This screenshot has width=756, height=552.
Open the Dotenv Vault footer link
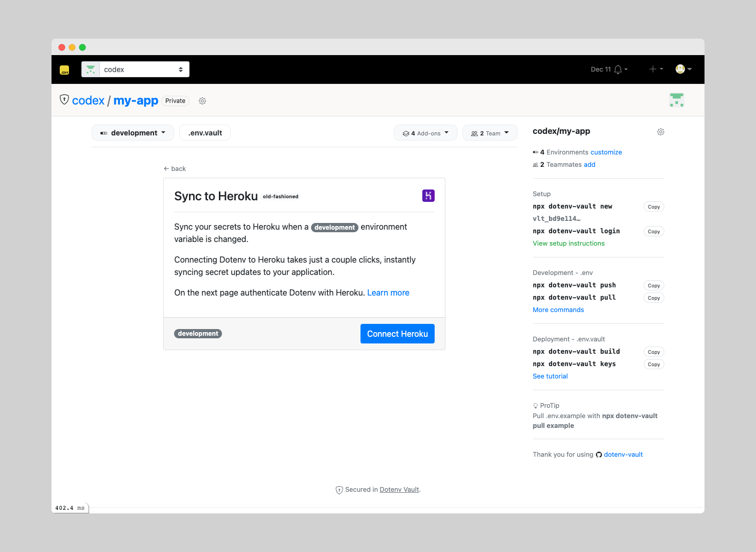click(x=399, y=490)
